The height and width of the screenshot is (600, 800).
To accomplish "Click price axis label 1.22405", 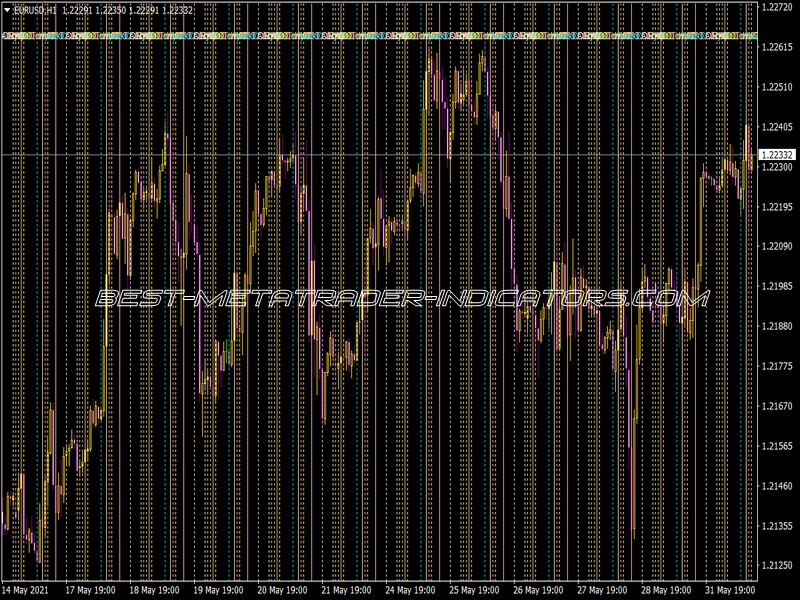I will point(777,127).
